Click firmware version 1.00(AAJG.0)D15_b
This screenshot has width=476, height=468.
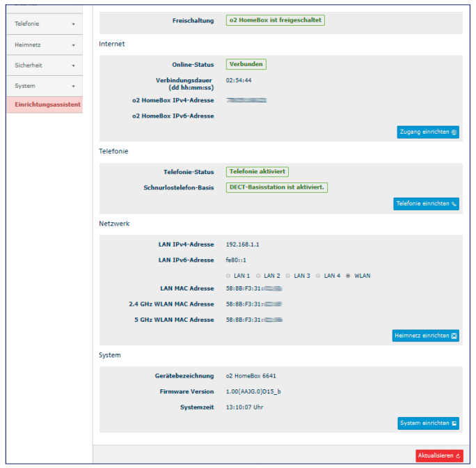click(253, 391)
